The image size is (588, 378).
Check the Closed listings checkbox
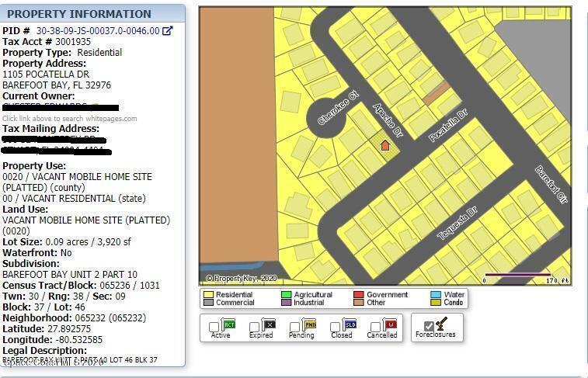pos(336,327)
